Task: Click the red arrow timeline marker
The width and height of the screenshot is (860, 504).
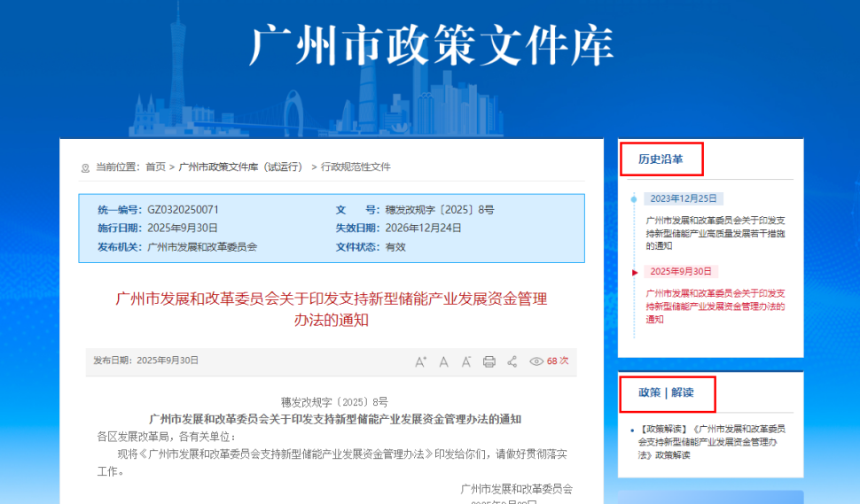Action: (634, 272)
